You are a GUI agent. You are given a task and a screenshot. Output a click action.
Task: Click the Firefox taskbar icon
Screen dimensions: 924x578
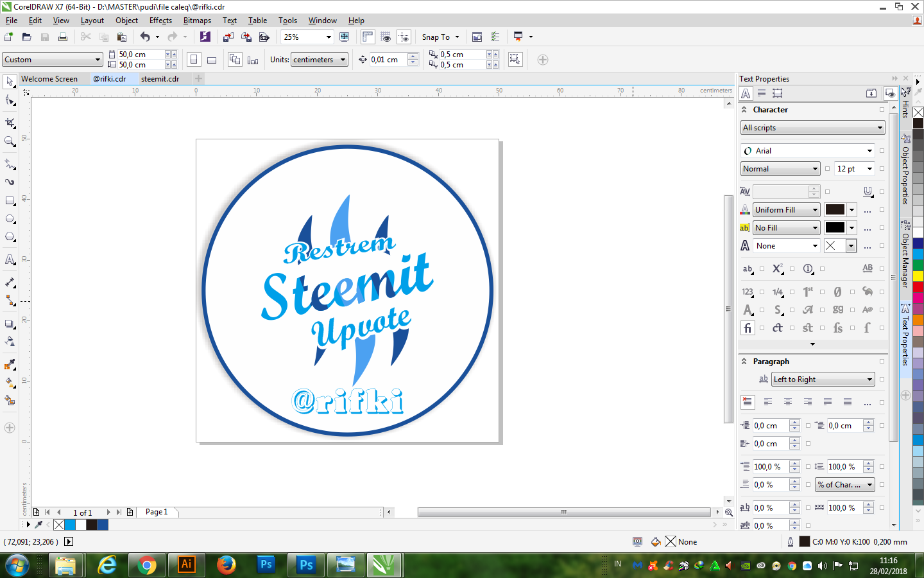click(x=226, y=565)
